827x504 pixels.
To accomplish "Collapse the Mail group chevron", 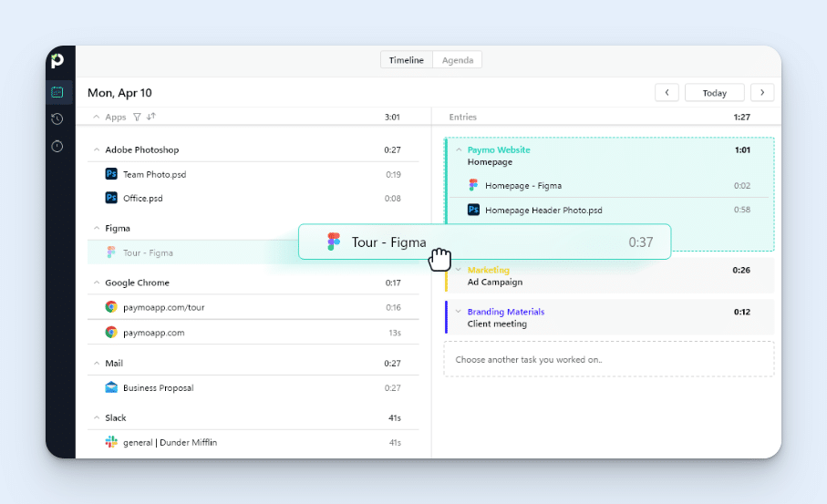I will (x=97, y=364).
